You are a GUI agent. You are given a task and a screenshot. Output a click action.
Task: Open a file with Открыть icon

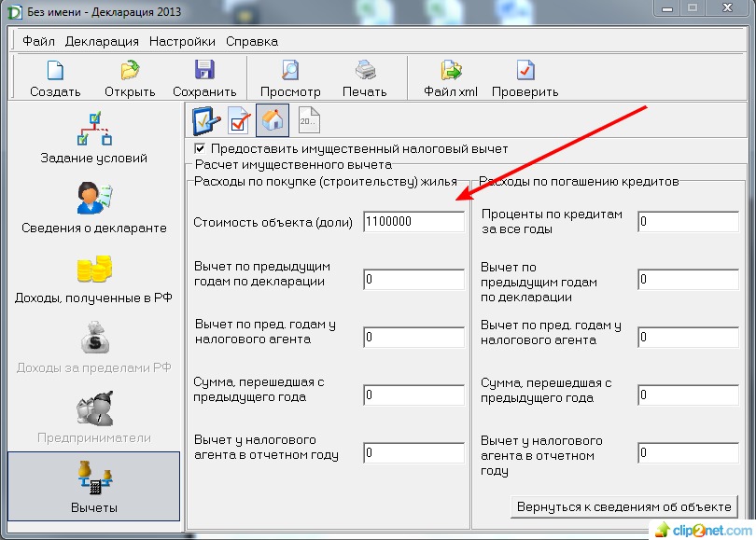click(x=130, y=71)
